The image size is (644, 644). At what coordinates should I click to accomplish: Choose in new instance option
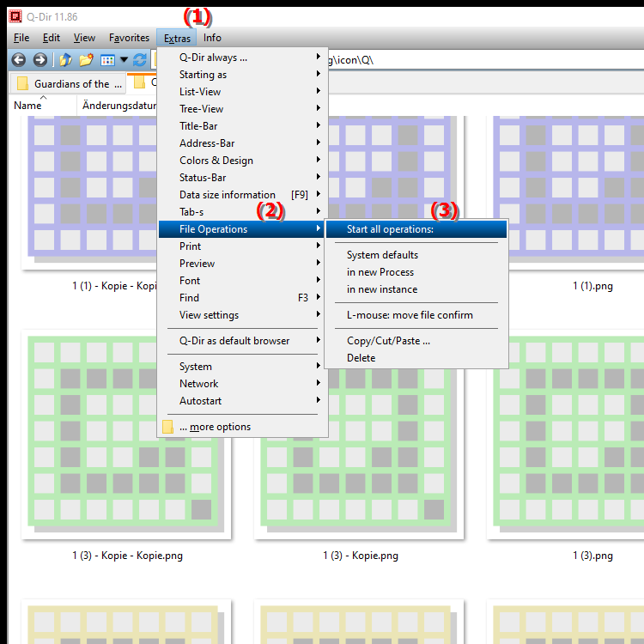tap(416, 289)
